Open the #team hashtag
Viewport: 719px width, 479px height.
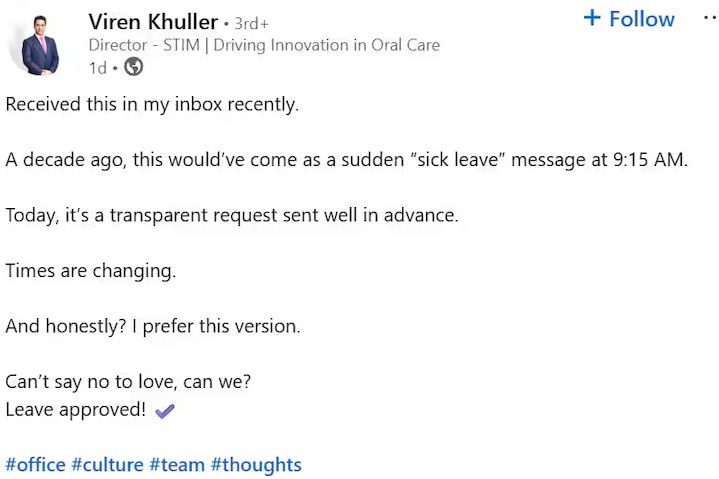tap(177, 465)
